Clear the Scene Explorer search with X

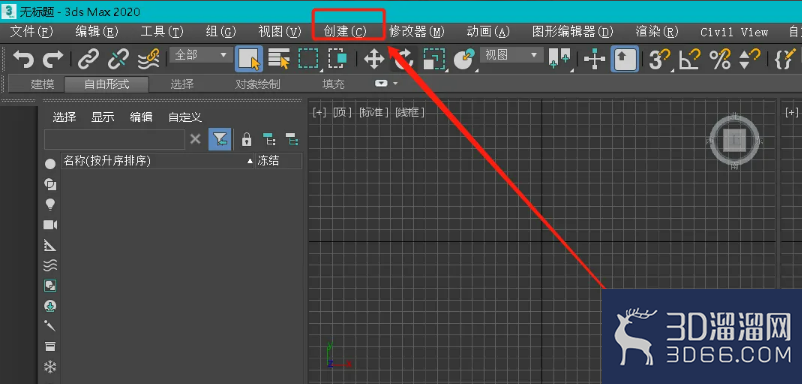tap(195, 139)
